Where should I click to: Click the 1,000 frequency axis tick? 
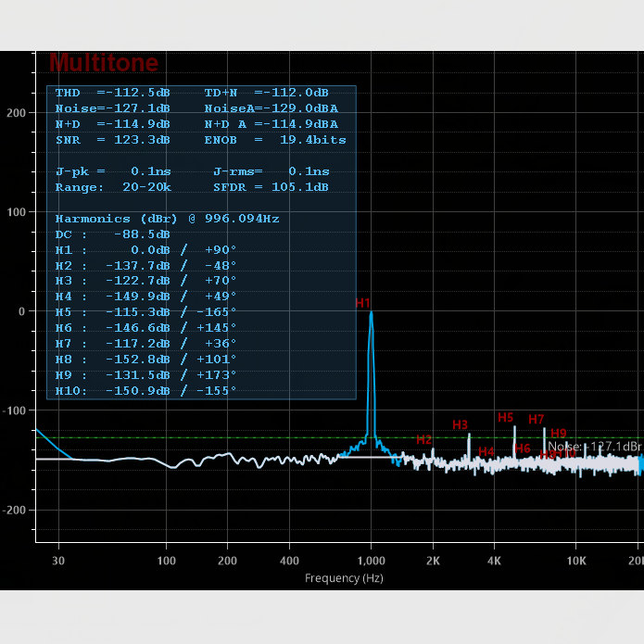[x=371, y=561]
